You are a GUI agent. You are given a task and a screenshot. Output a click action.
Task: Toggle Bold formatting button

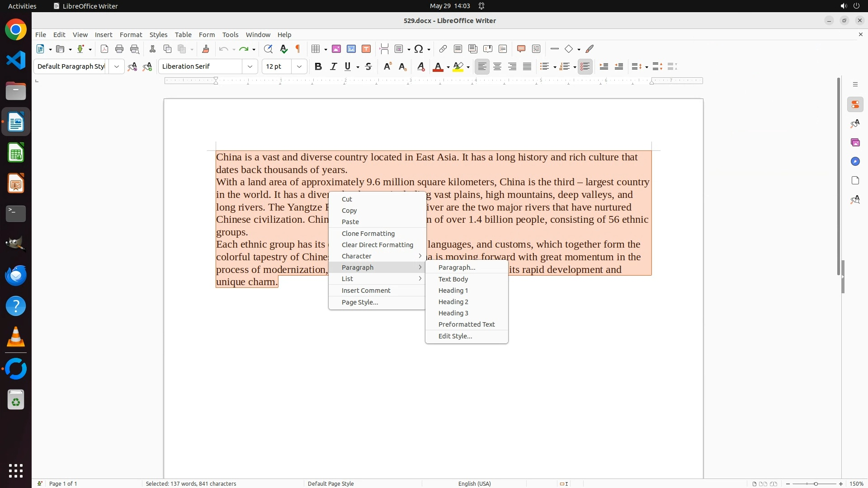pos(318,66)
